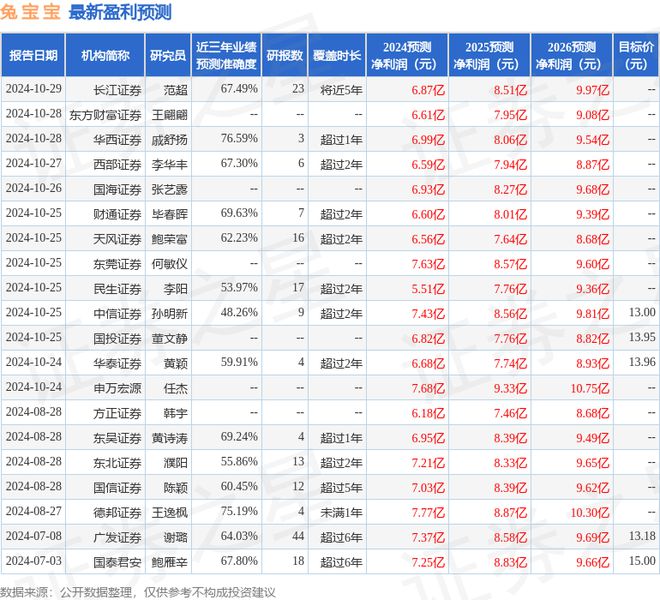Click researcher name 张艺露
The width and height of the screenshot is (660, 600).
(169, 189)
